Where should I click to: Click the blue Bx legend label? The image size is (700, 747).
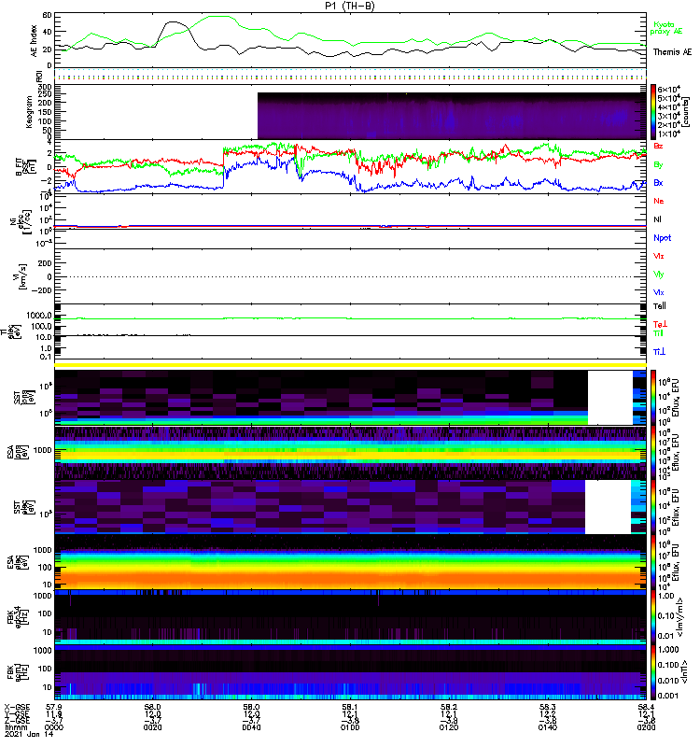(x=658, y=183)
